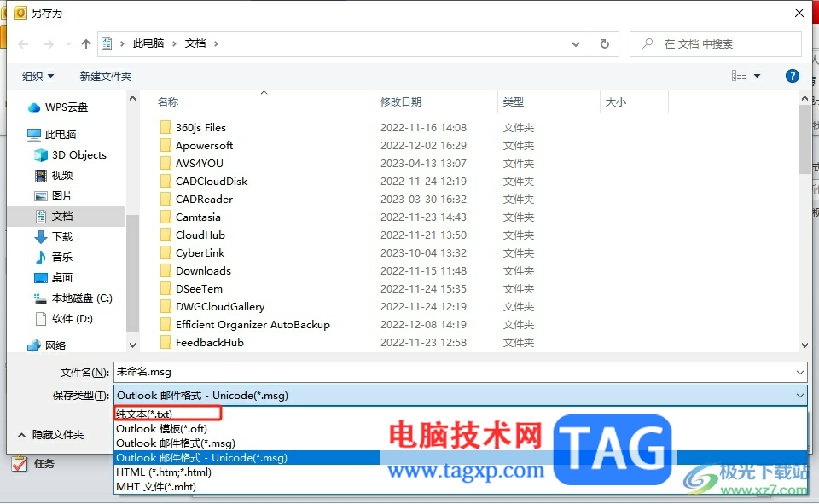This screenshot has width=819, height=504.
Task: Open 桌面 in sidebar
Action: point(54,277)
